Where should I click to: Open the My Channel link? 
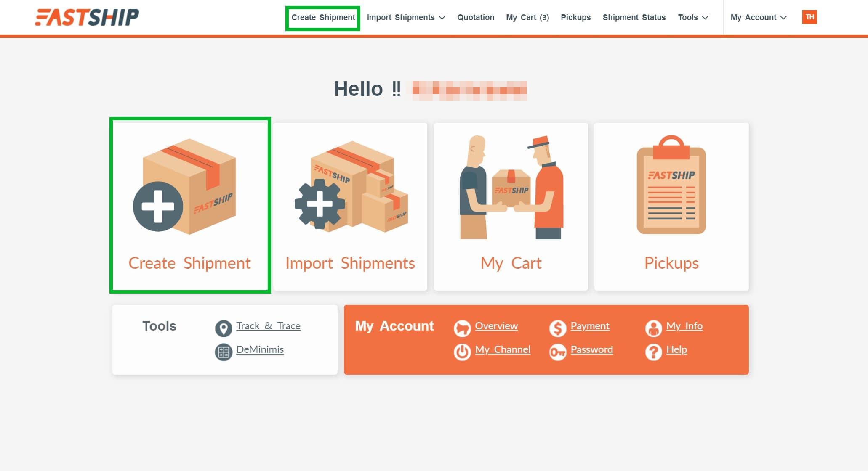(x=503, y=349)
